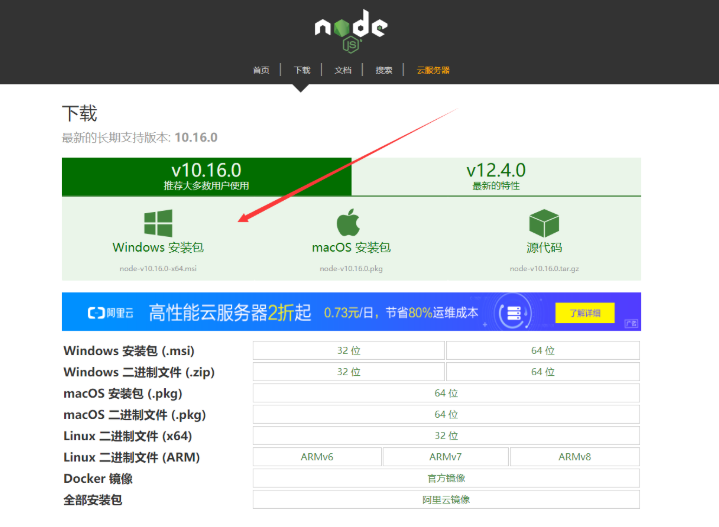Click the 全部安装包 row label

(x=93, y=500)
